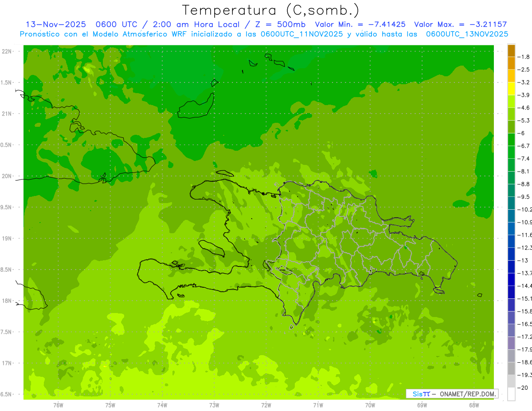
Task: Click the '72W' longitude axis label
Action: [x=266, y=405]
